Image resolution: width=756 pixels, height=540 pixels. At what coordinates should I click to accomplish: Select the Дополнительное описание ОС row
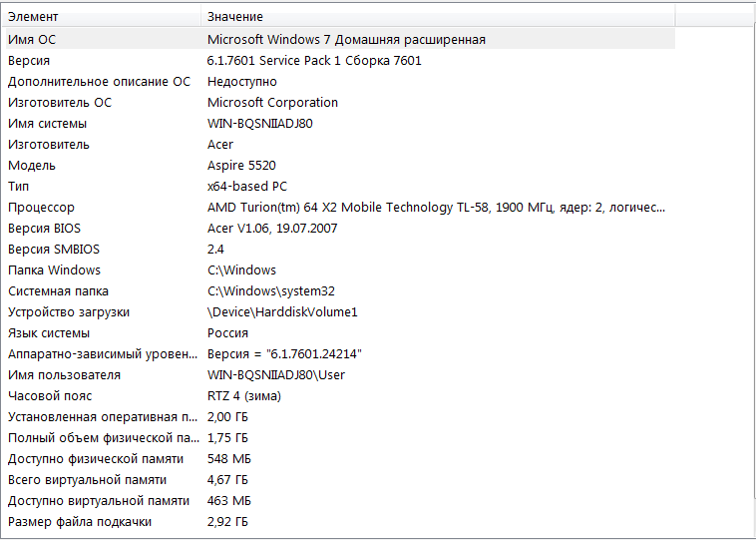click(x=99, y=81)
